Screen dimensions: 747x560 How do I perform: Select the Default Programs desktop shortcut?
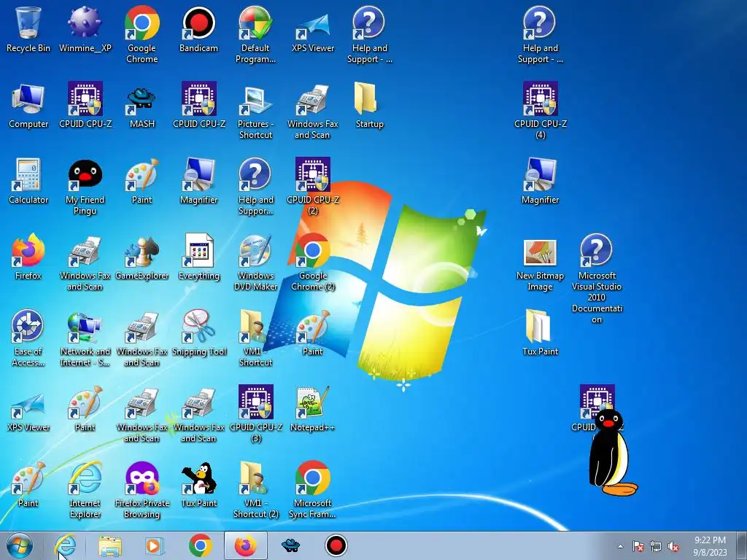[x=255, y=34]
